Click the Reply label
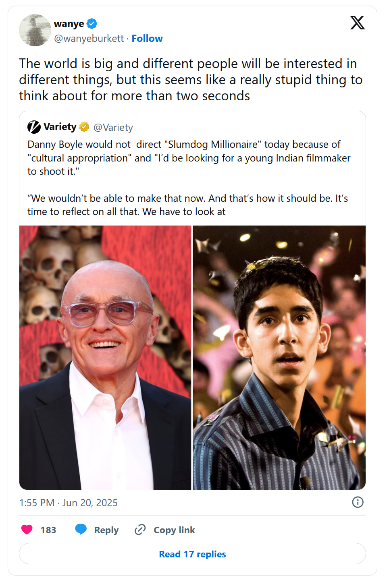 (106, 530)
